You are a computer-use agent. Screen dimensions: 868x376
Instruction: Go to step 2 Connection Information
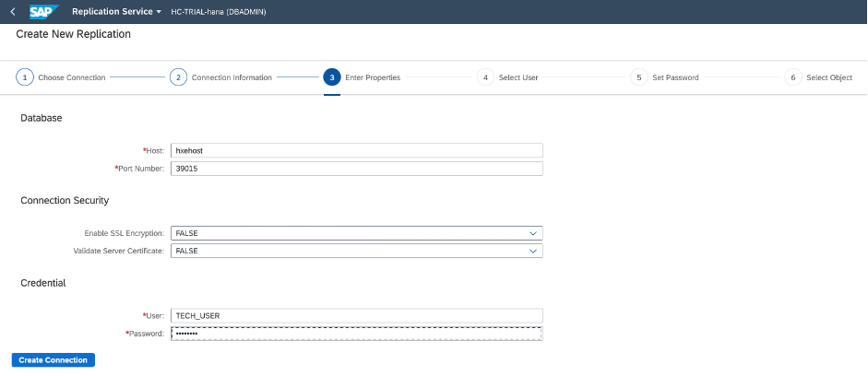coord(220,77)
